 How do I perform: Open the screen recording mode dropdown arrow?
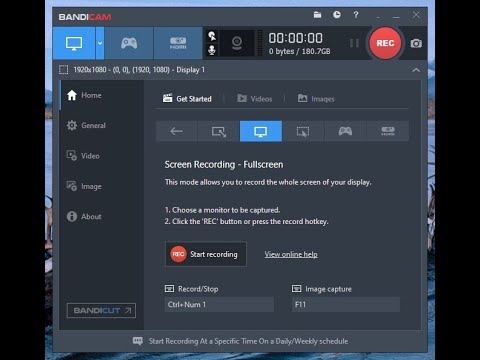pos(100,43)
